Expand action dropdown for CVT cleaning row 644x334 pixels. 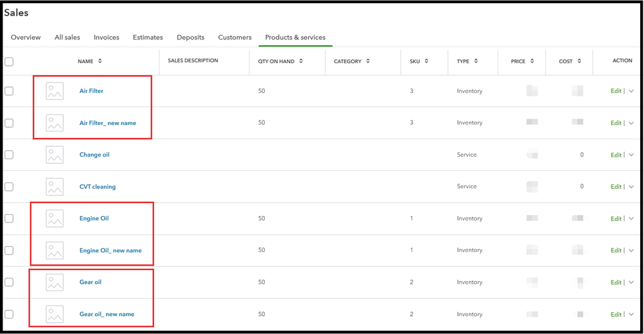[x=631, y=187]
